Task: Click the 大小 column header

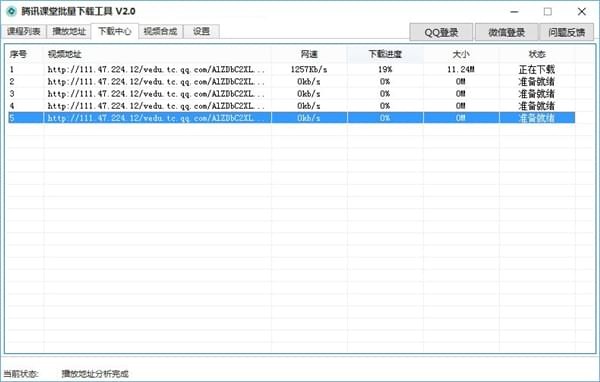Action: pyautogui.click(x=461, y=54)
